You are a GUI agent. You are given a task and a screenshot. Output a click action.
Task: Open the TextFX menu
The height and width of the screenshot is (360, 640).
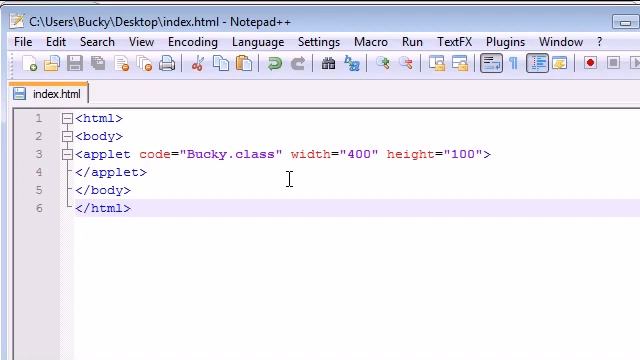point(454,42)
